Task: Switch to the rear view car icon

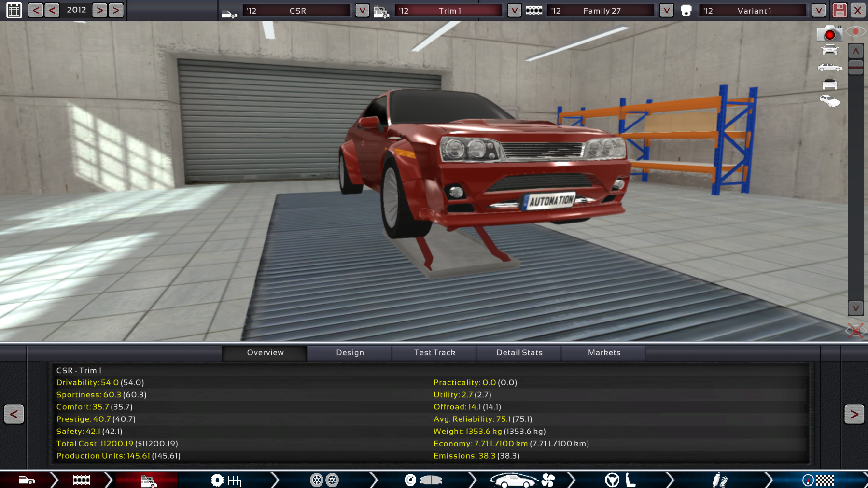Action: (830, 84)
